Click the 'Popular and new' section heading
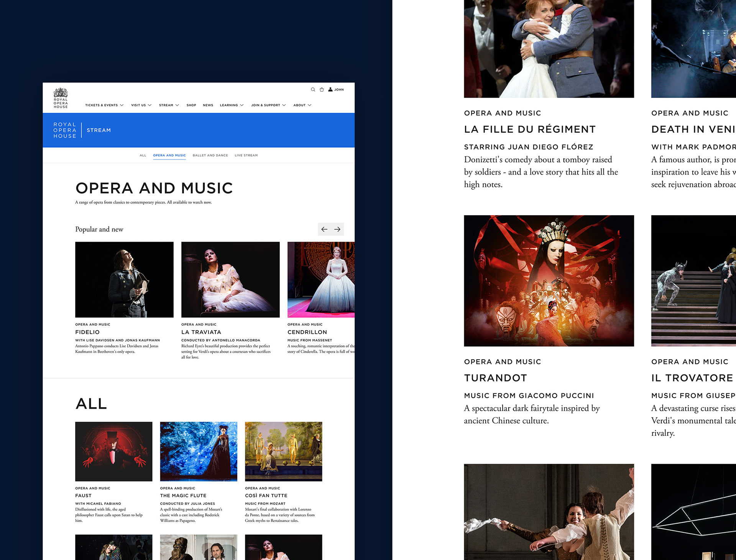This screenshot has height=560, width=736. (99, 229)
